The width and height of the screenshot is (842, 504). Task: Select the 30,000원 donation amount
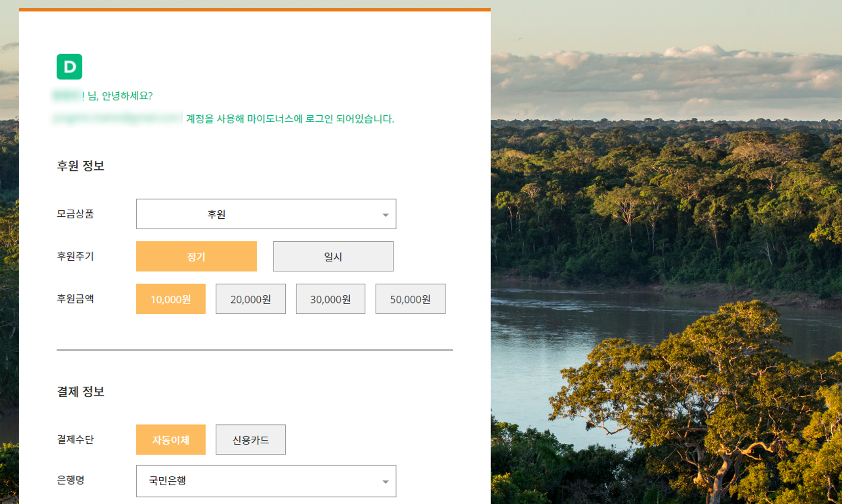tap(330, 299)
